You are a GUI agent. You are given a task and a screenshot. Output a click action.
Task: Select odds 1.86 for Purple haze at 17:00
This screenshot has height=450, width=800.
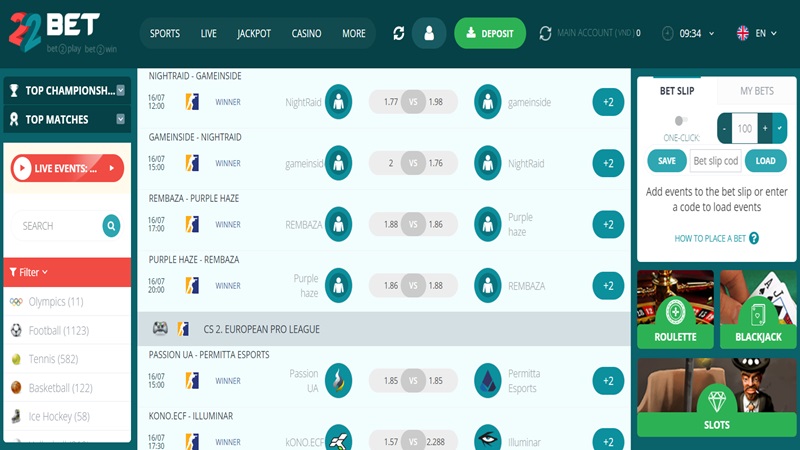[437, 224]
